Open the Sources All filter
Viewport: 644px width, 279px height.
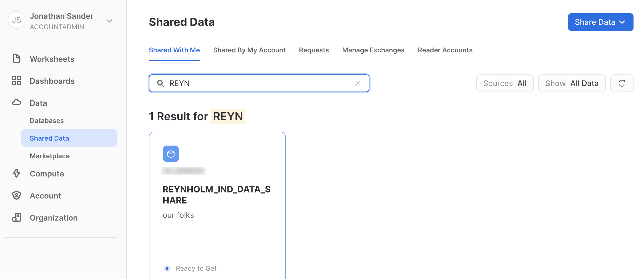(505, 83)
